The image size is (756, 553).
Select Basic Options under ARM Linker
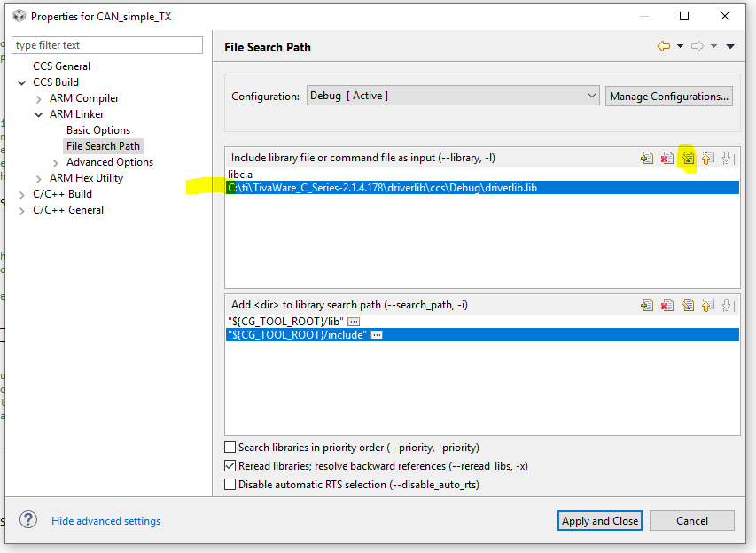click(98, 130)
